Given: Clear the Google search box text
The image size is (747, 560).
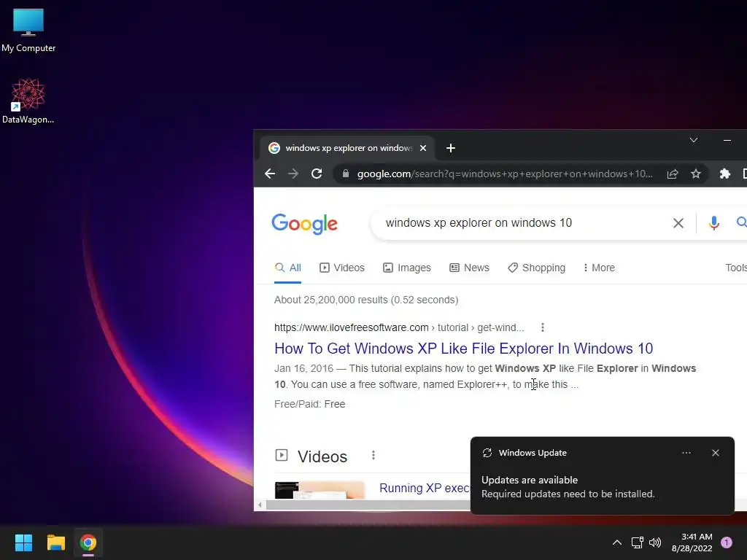Looking at the screenshot, I should coord(678,223).
